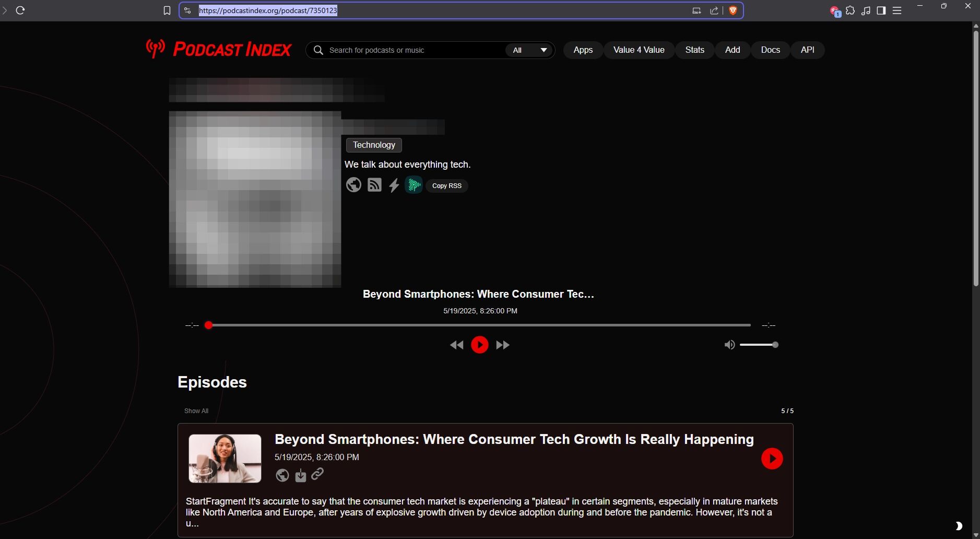
Task: Adjust the volume slider
Action: pos(759,345)
